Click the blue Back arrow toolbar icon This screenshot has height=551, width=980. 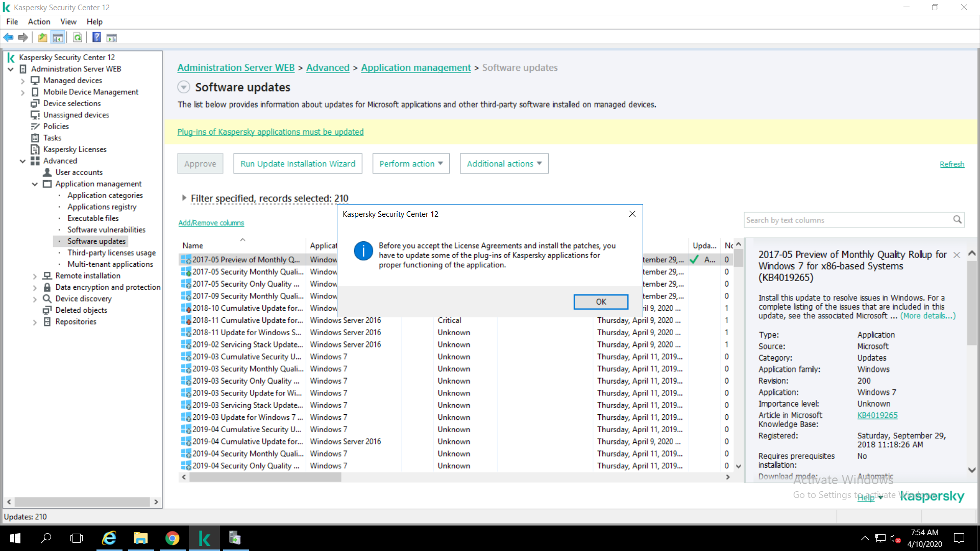coord(8,37)
